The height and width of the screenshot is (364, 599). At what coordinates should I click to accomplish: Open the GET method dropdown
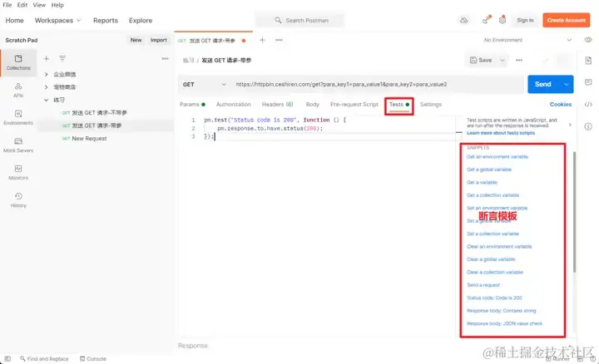pos(205,84)
